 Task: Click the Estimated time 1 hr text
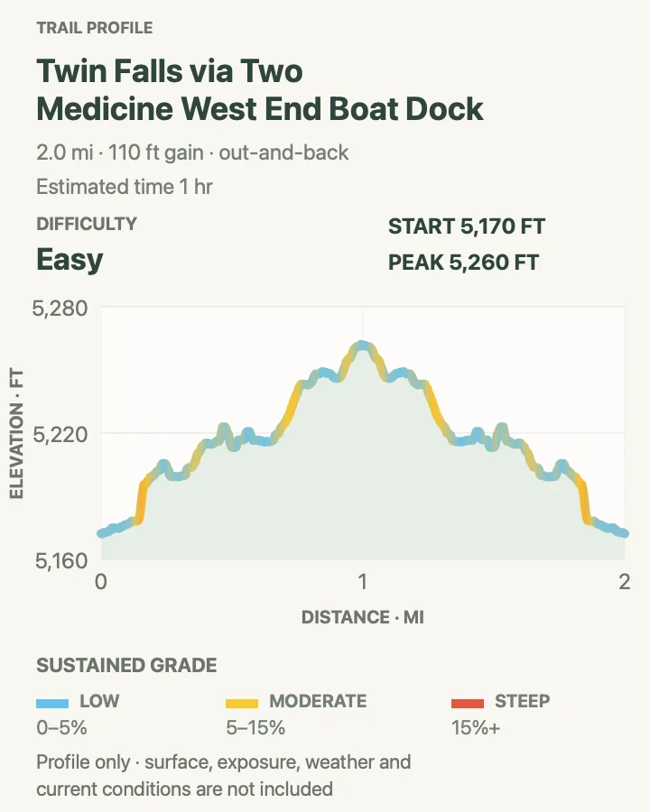(x=125, y=187)
